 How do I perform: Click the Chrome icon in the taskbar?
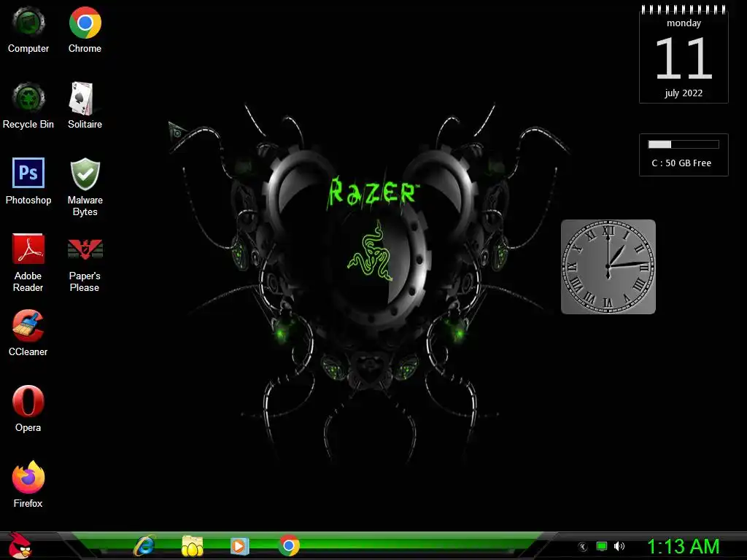[289, 545]
